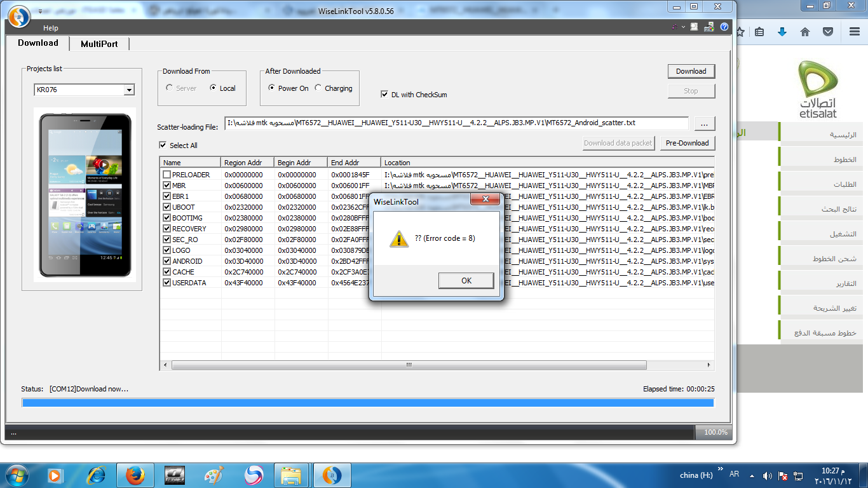Open الرئيسية item in etisalat sidebar

[820, 135]
